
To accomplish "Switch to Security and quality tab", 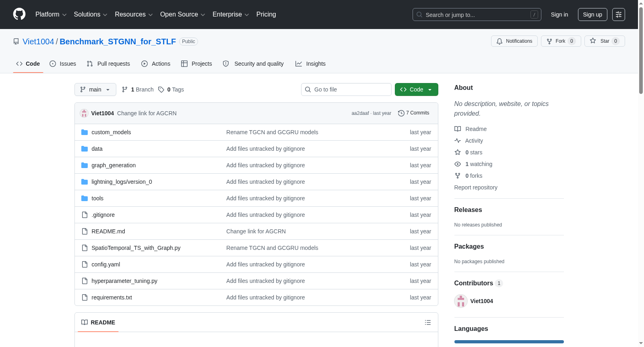I will pos(253,64).
